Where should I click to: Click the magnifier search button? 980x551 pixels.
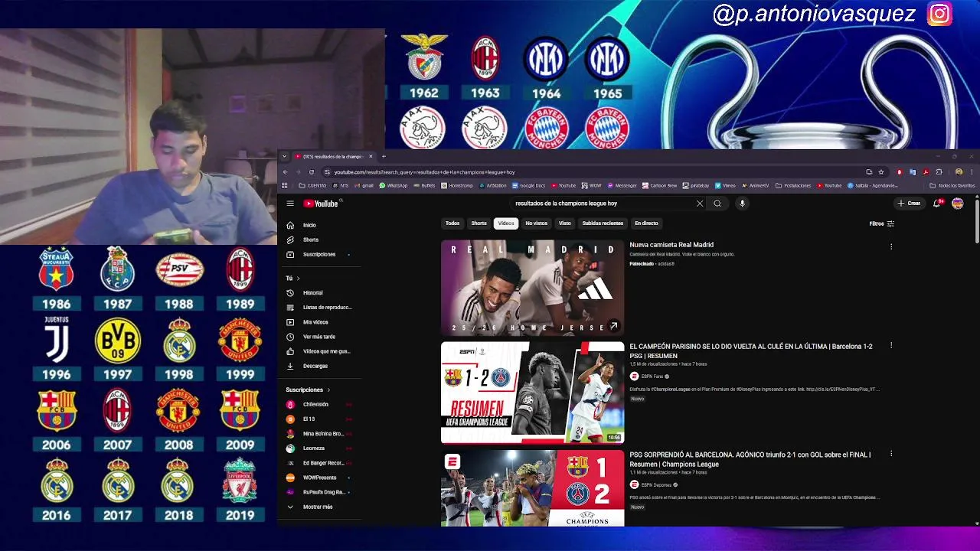click(717, 204)
